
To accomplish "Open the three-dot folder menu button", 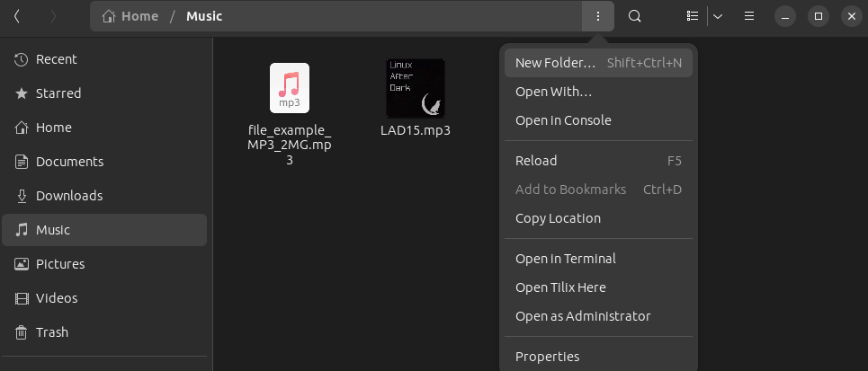I will 598,16.
